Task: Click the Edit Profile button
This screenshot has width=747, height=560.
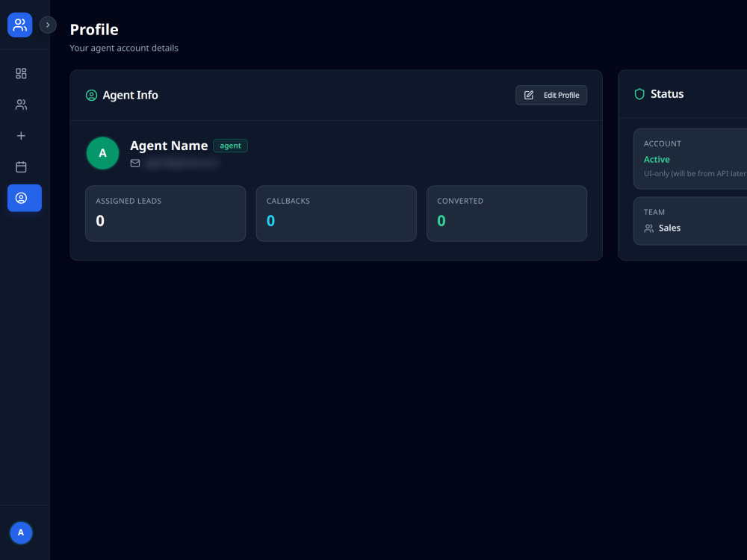Action: tap(551, 96)
